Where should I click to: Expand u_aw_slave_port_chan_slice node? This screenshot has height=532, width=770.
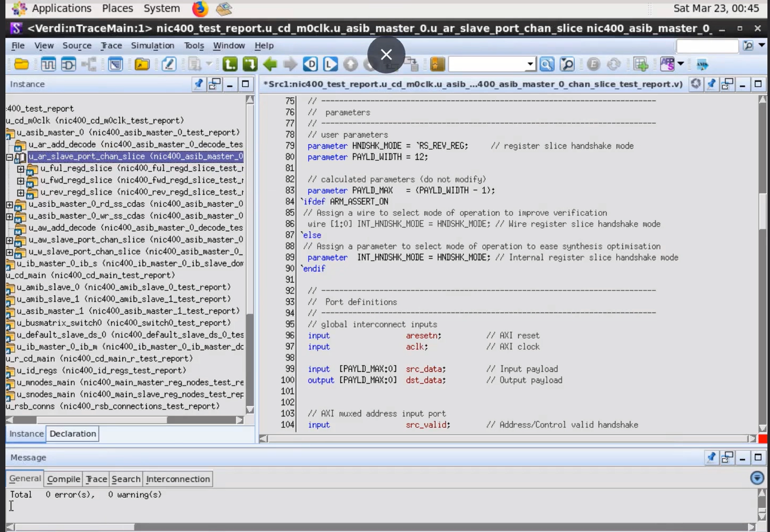click(10, 240)
